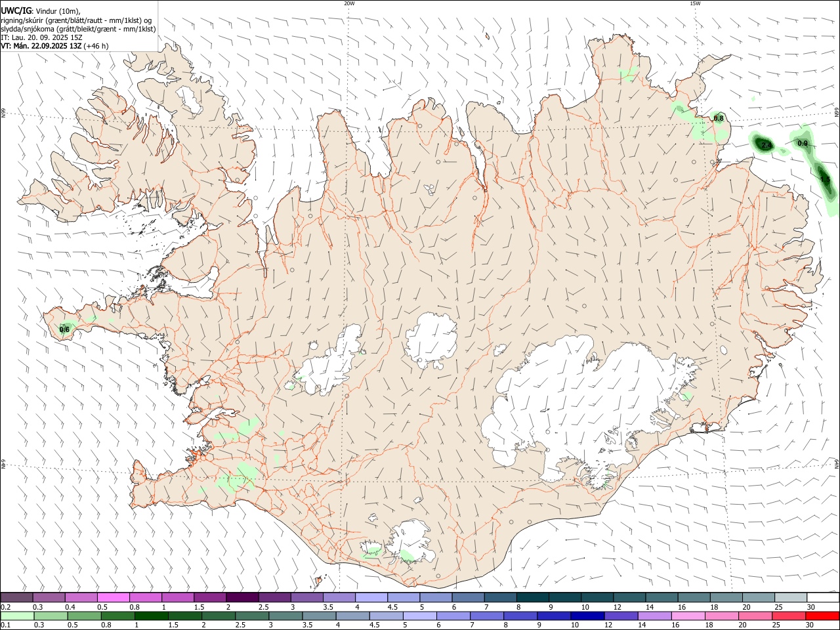Pick the dark blue rain swatch above 10

[x=587, y=616]
